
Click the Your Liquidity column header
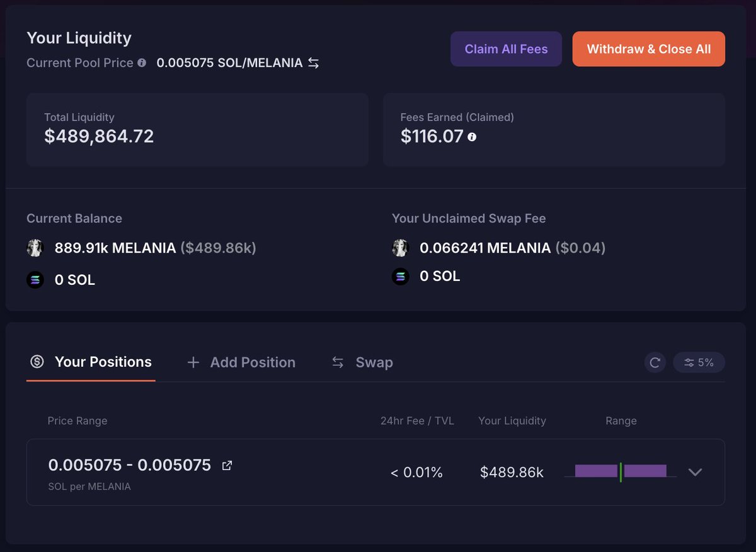[512, 420]
